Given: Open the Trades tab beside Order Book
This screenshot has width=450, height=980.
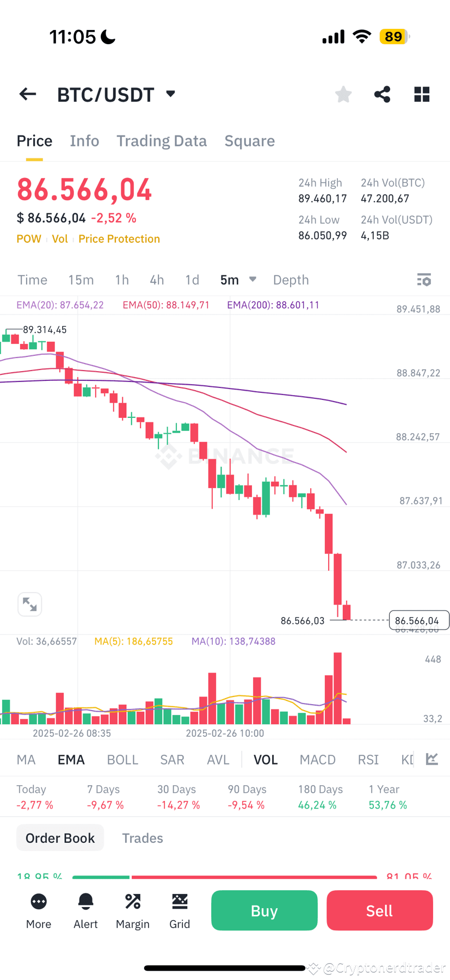Looking at the screenshot, I should coord(142,837).
